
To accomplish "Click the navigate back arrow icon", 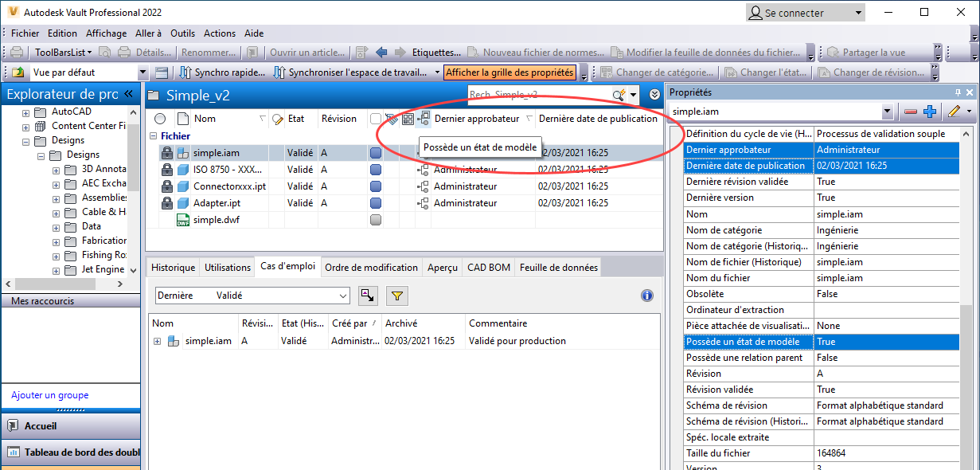I will (381, 53).
